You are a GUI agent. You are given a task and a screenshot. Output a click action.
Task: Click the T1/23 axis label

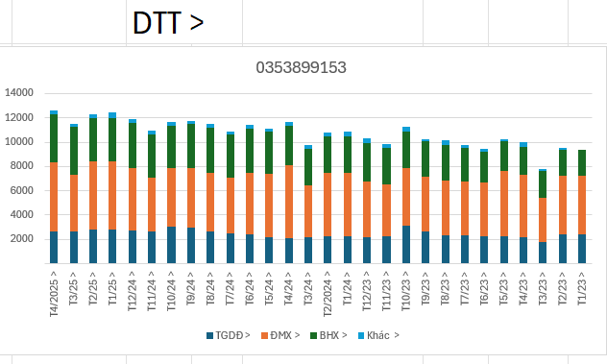click(x=582, y=288)
